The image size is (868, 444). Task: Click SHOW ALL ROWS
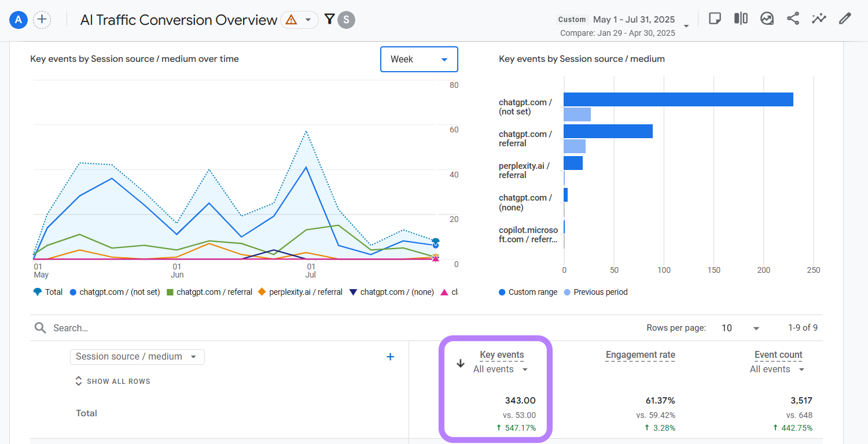[x=113, y=382]
